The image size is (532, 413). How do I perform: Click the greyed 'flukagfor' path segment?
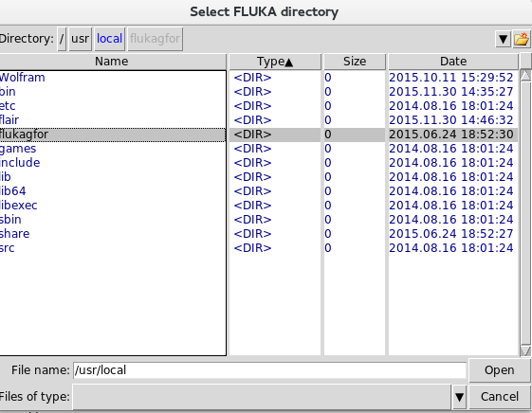pyautogui.click(x=156, y=39)
